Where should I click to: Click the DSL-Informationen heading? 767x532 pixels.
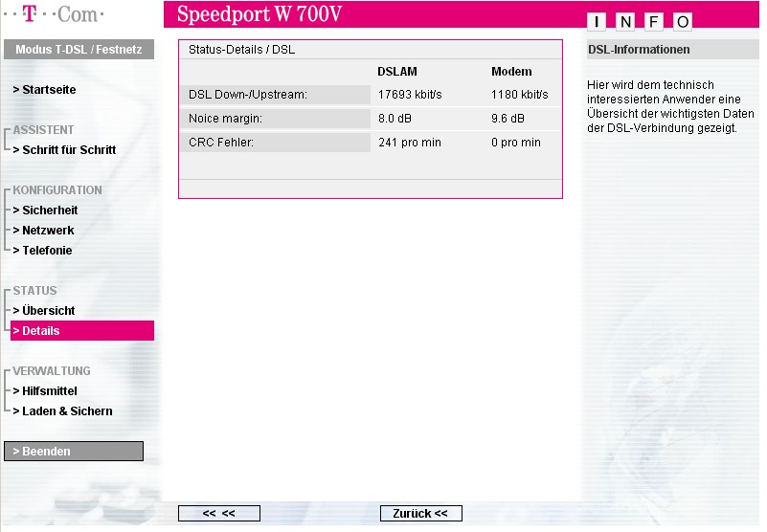639,50
